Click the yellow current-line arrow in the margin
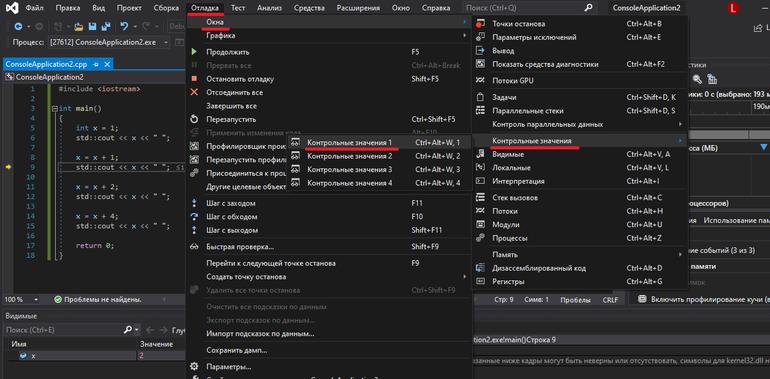The height and width of the screenshot is (379, 770). click(x=9, y=167)
